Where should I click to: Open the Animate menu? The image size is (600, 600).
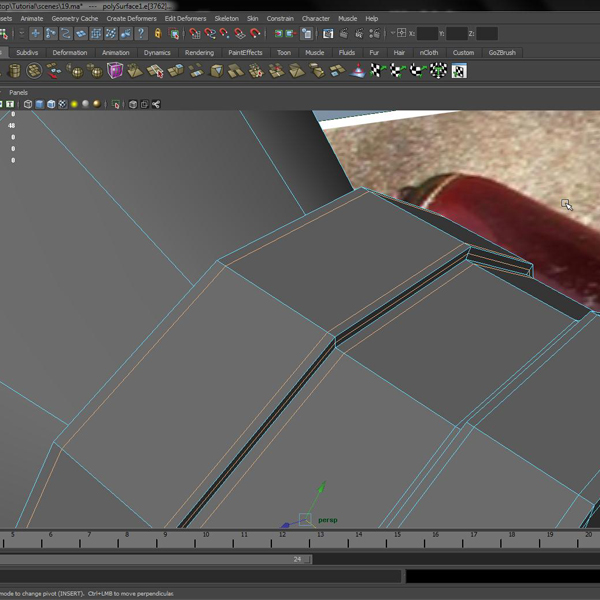pyautogui.click(x=32, y=18)
